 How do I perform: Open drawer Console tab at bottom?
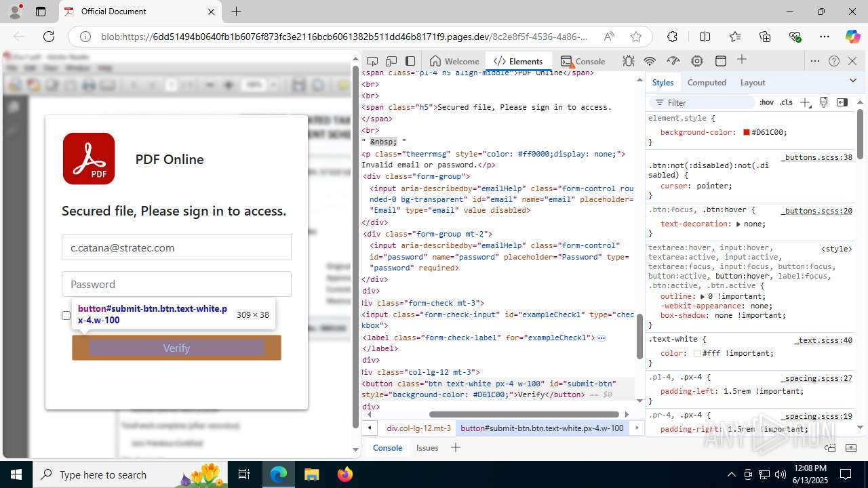click(387, 447)
